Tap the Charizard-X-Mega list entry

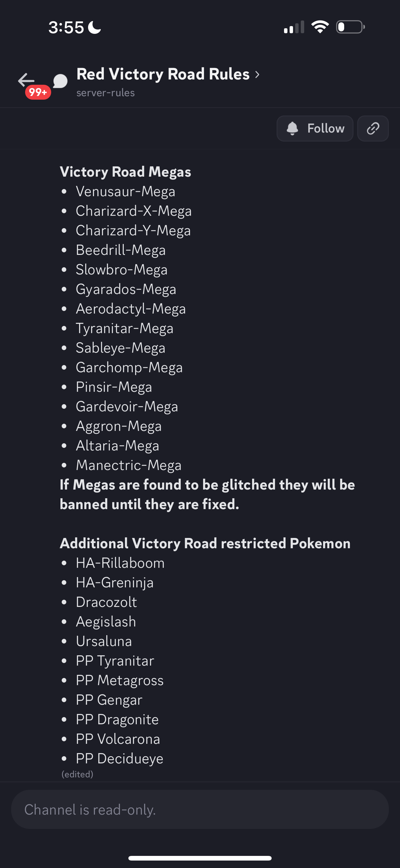click(134, 211)
